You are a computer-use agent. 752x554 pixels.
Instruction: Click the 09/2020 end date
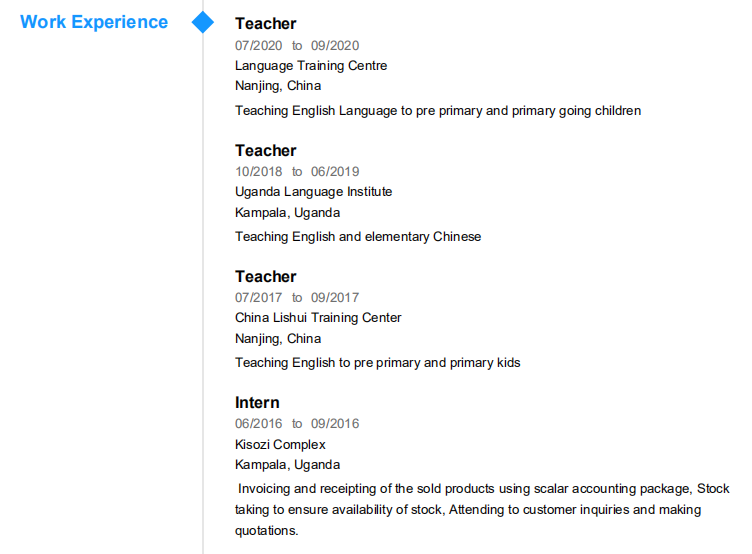335,45
